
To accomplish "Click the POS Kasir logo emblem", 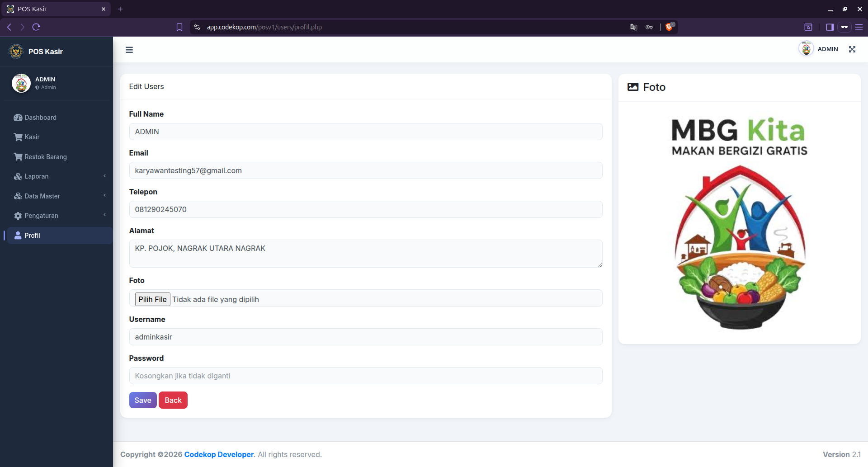I will tap(16, 52).
